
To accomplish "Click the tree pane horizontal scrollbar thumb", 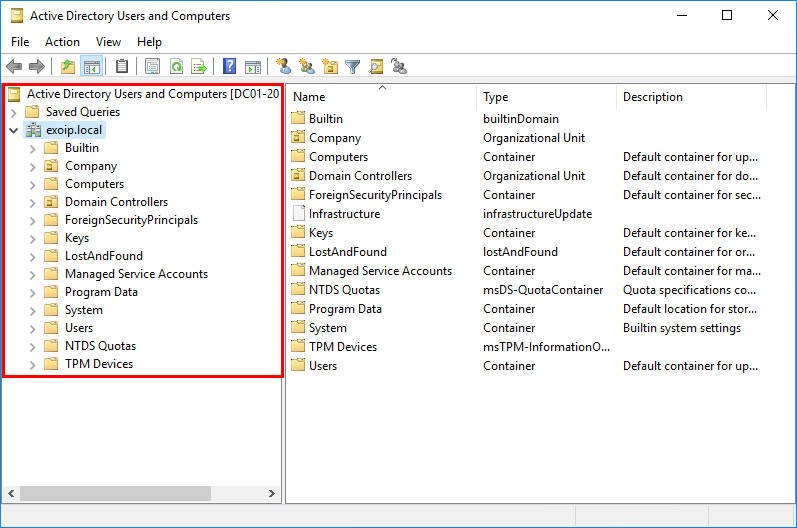I will click(x=115, y=493).
